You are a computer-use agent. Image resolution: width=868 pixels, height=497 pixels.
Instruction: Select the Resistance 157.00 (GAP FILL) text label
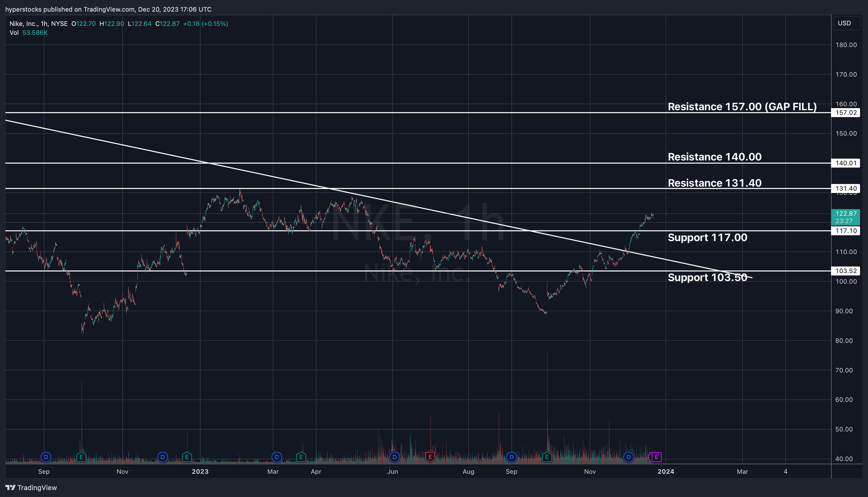(742, 106)
